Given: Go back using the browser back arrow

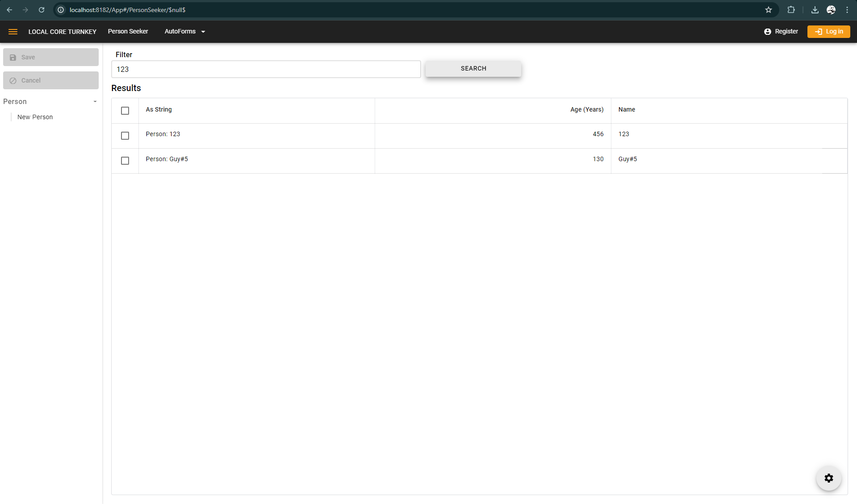Looking at the screenshot, I should (9, 10).
